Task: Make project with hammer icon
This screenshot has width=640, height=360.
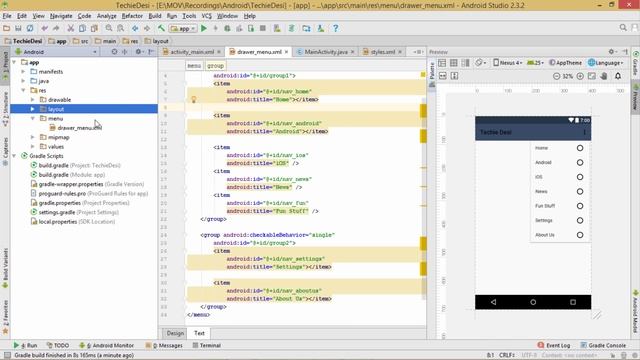Action: pos(161,28)
